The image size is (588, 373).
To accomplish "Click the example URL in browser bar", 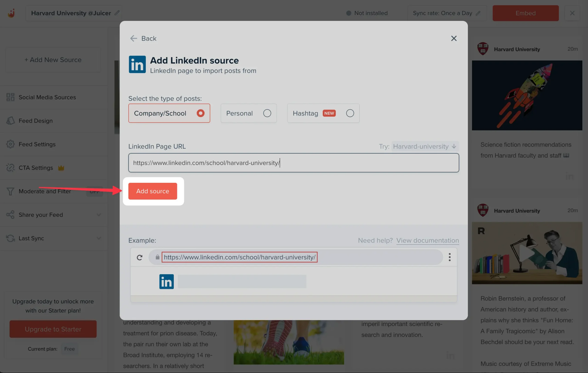I will [x=240, y=257].
